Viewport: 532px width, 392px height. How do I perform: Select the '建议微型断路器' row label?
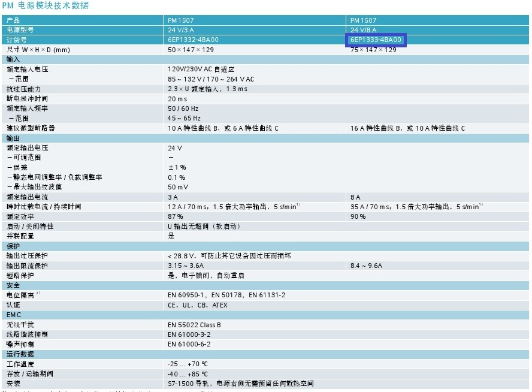pyautogui.click(x=31, y=128)
